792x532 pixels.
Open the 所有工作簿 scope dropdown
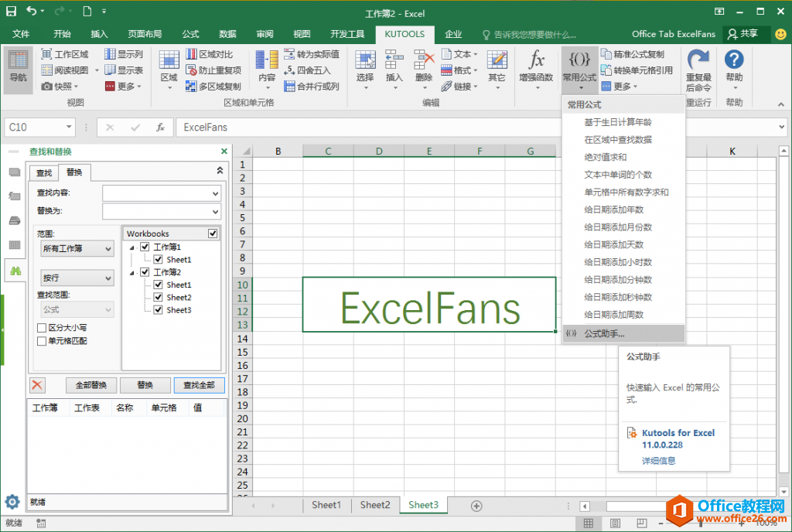tap(77, 249)
